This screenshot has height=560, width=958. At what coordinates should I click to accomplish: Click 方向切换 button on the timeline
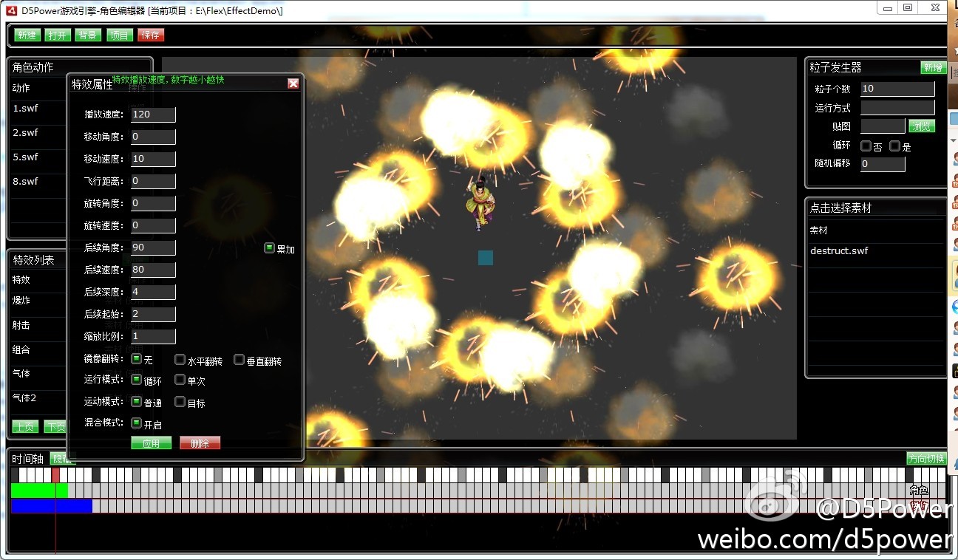coord(926,459)
